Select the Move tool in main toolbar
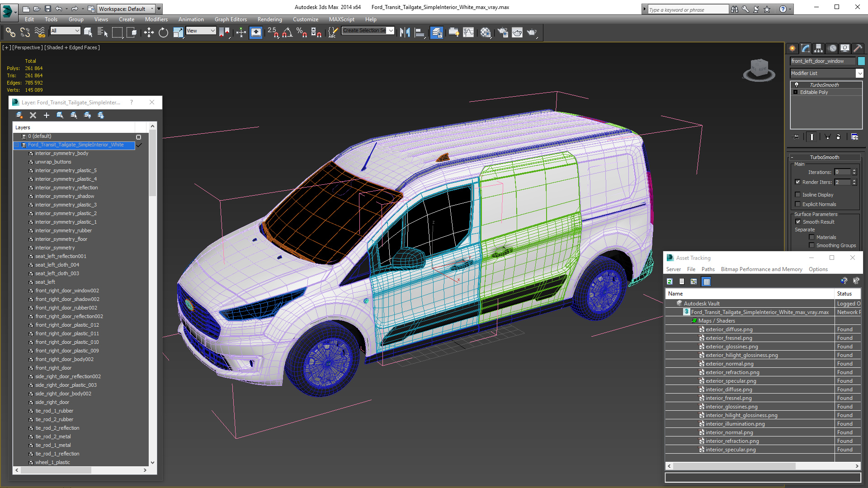The image size is (868, 488). 149,32
